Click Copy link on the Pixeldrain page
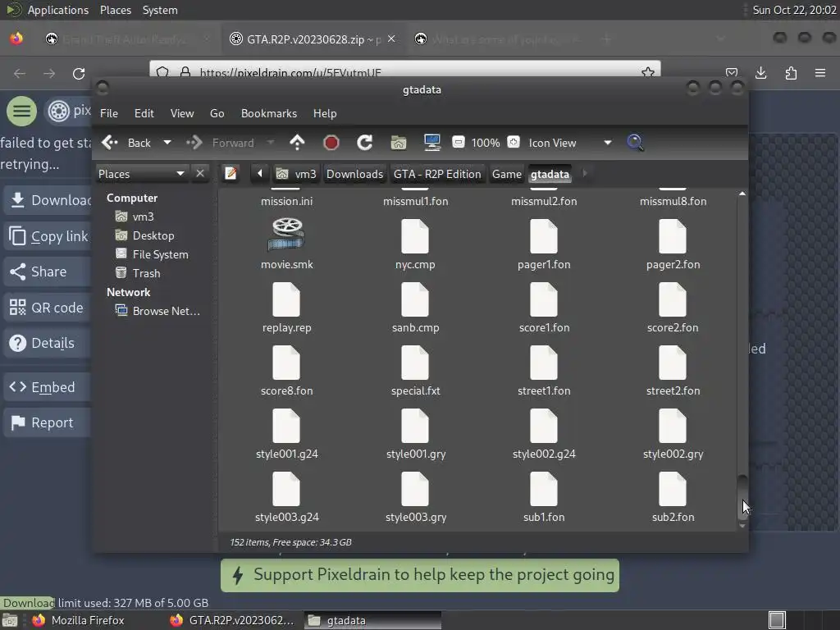Image resolution: width=840 pixels, height=630 pixels. pos(47,236)
